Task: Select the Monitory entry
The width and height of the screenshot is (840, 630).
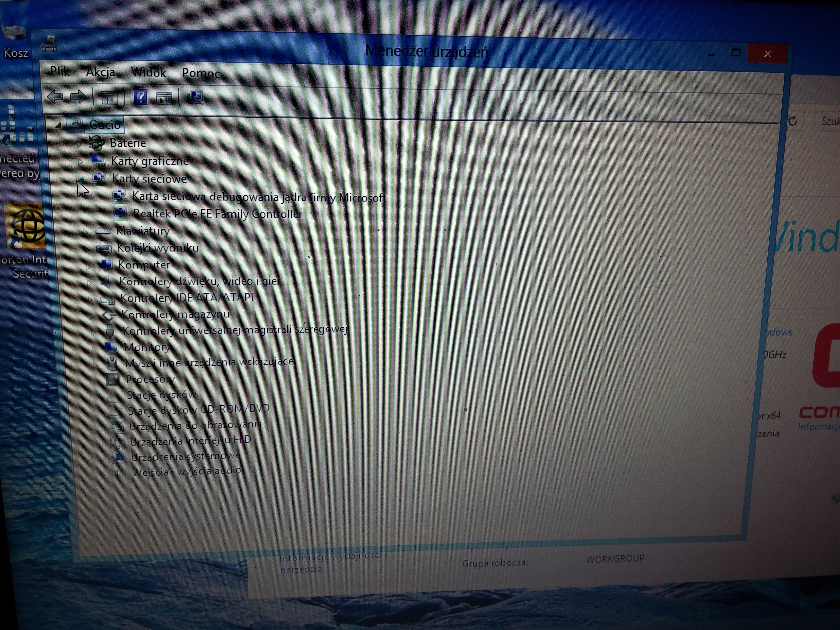Action: [x=147, y=347]
